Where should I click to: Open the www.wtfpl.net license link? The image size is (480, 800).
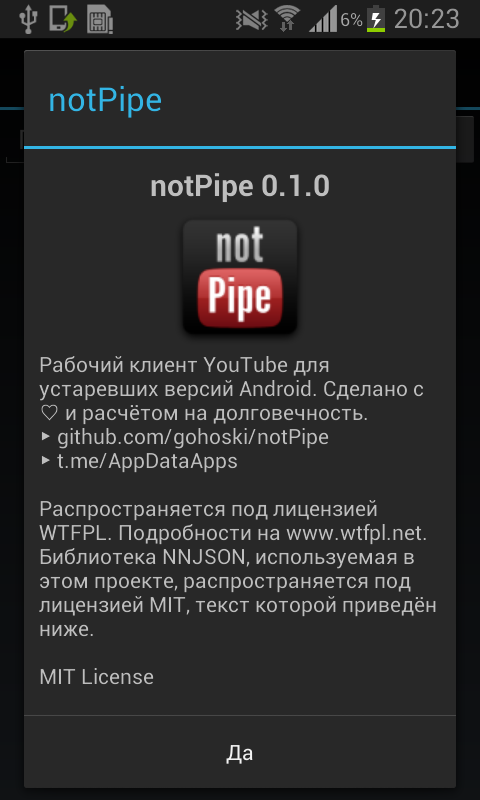coord(356,533)
